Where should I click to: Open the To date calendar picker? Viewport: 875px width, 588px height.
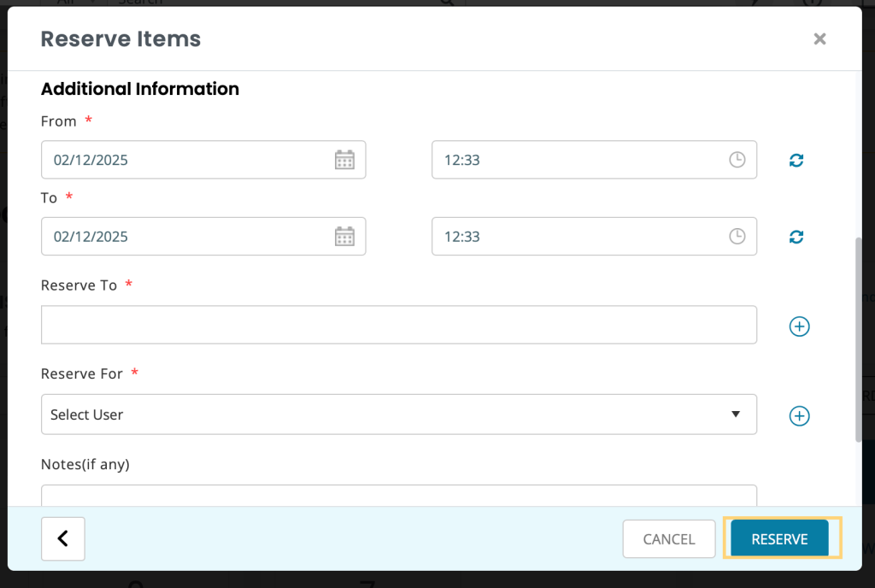(x=344, y=237)
